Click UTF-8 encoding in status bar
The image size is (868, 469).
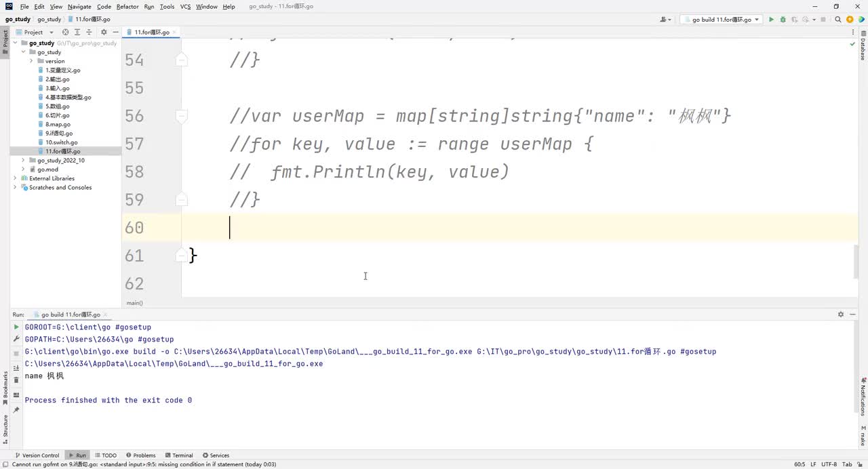[x=829, y=464]
